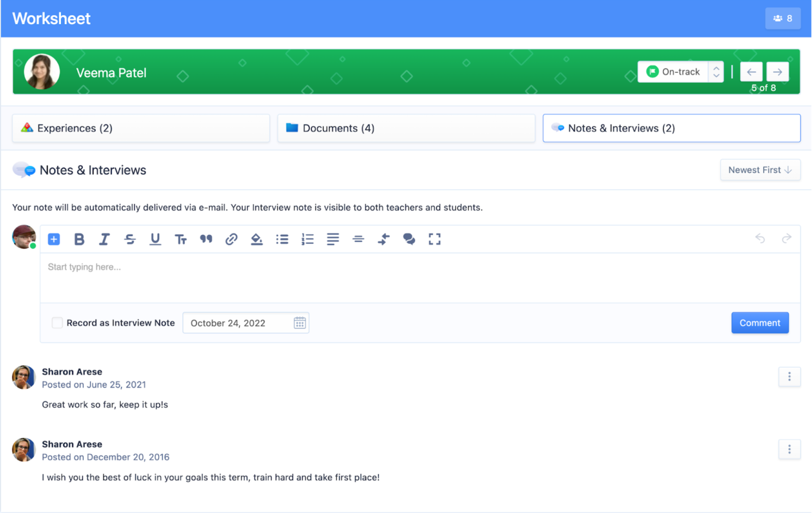Click Sharon Arese's avatar on June 2021 note
This screenshot has width=812, height=513.
(24, 377)
